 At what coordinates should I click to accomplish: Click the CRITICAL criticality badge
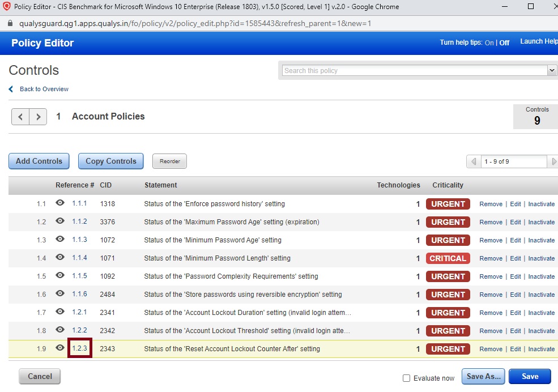pos(448,258)
